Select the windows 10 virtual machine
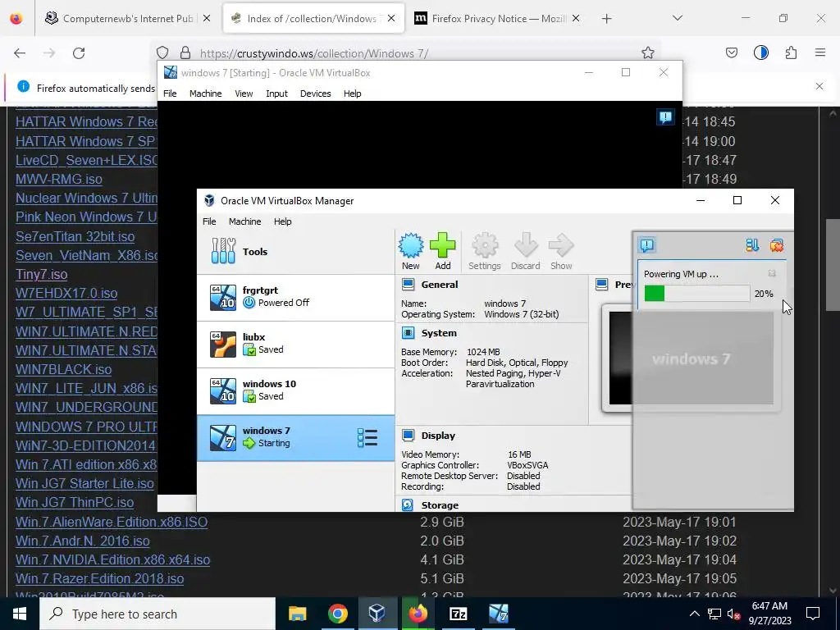The width and height of the screenshot is (840, 630). 295,391
